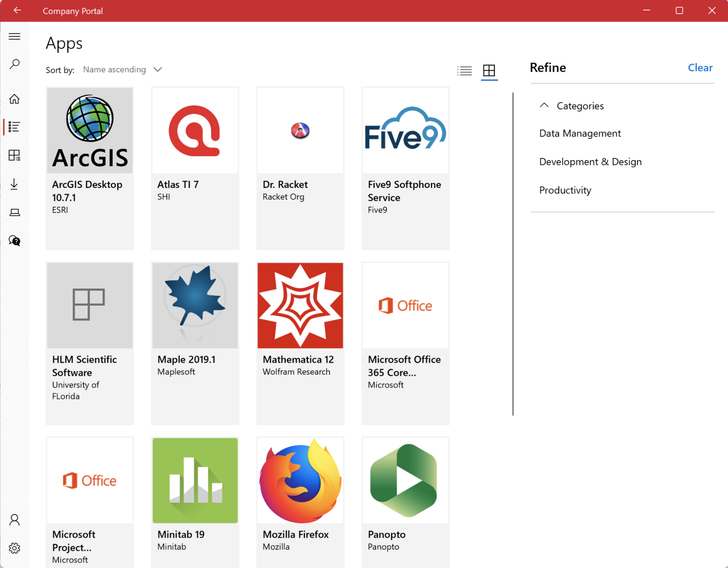Select the Productivity category filter
This screenshot has width=728, height=568.
pos(565,190)
